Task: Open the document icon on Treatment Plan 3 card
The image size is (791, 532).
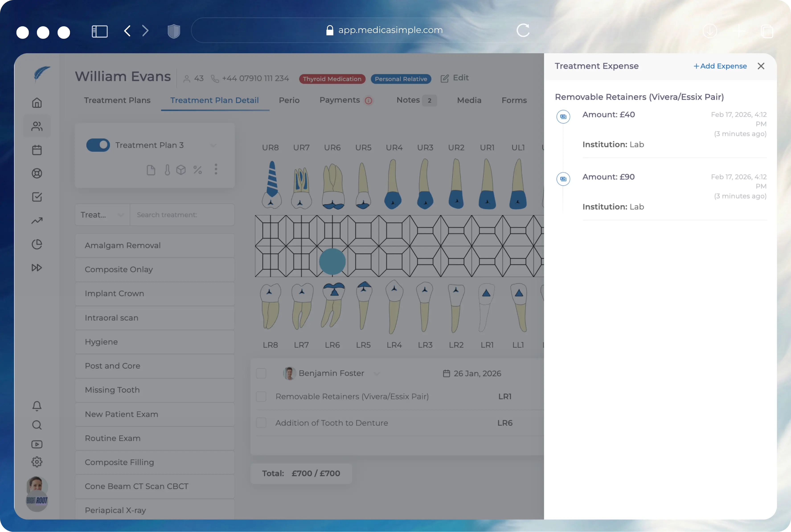Action: click(151, 170)
